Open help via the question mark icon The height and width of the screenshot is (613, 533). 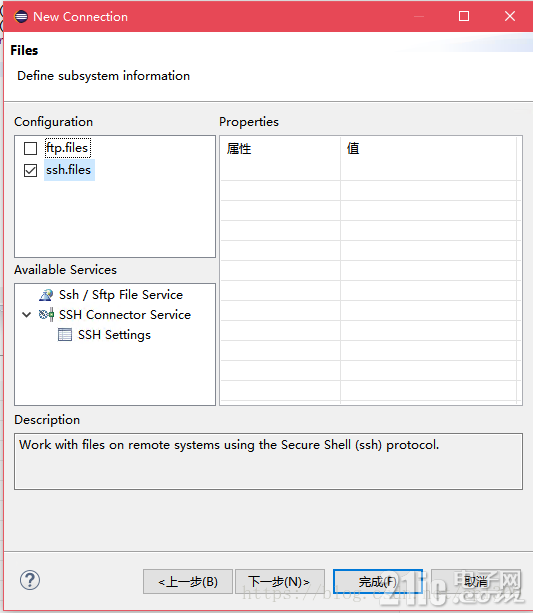[30, 580]
